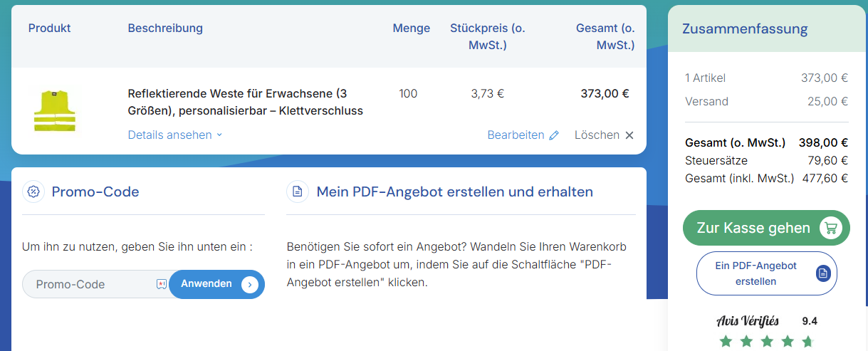Expand the Details ansehen chevron
Viewport: 868px width, 351px height.
[219, 135]
